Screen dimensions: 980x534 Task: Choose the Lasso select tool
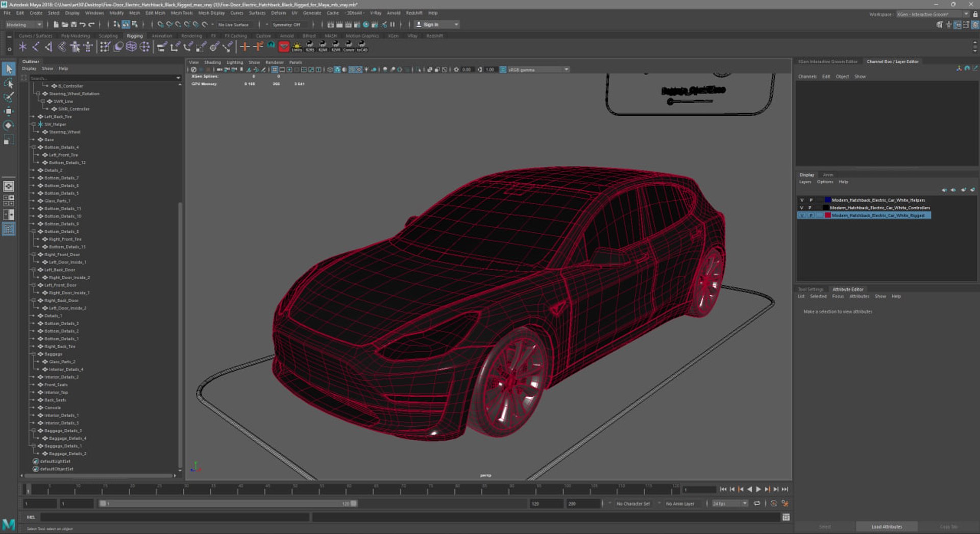pyautogui.click(x=9, y=83)
